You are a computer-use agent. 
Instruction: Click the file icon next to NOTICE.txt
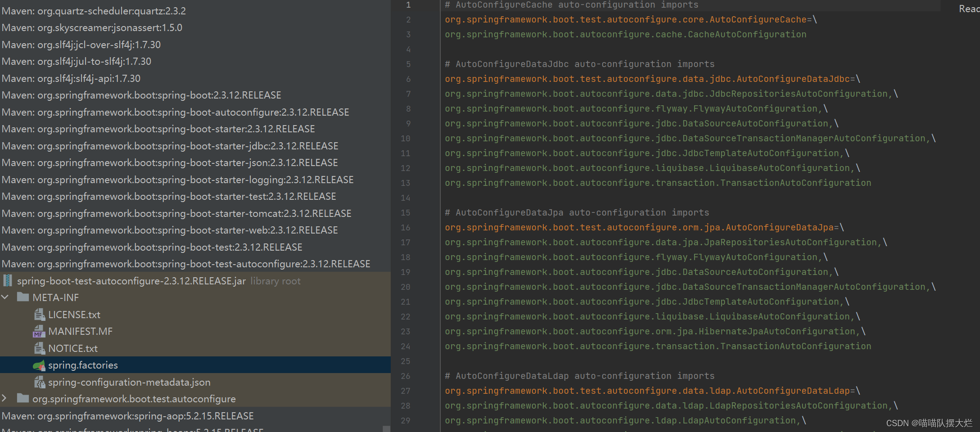coord(39,348)
